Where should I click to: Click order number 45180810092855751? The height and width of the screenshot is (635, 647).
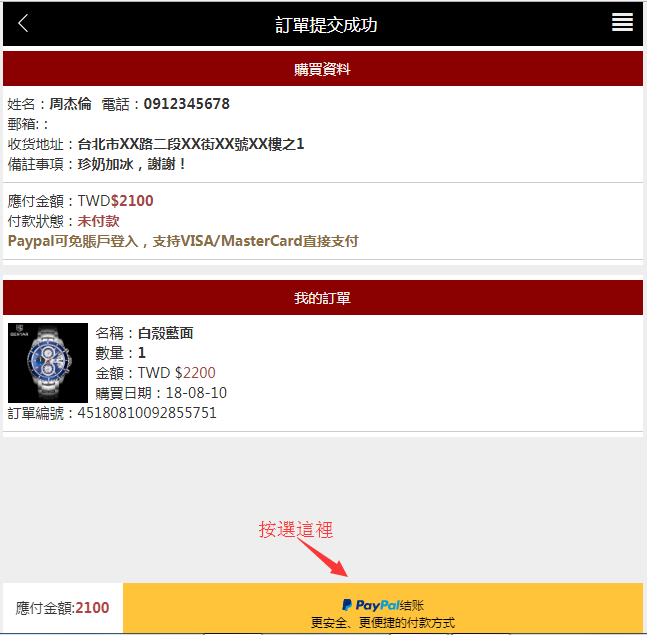(x=146, y=413)
